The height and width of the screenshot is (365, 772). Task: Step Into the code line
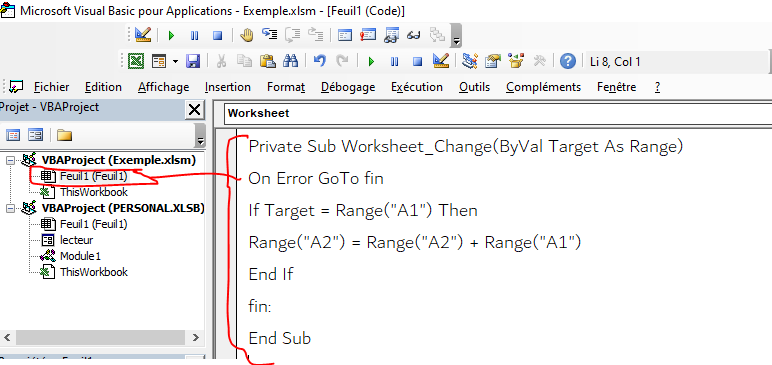269,34
